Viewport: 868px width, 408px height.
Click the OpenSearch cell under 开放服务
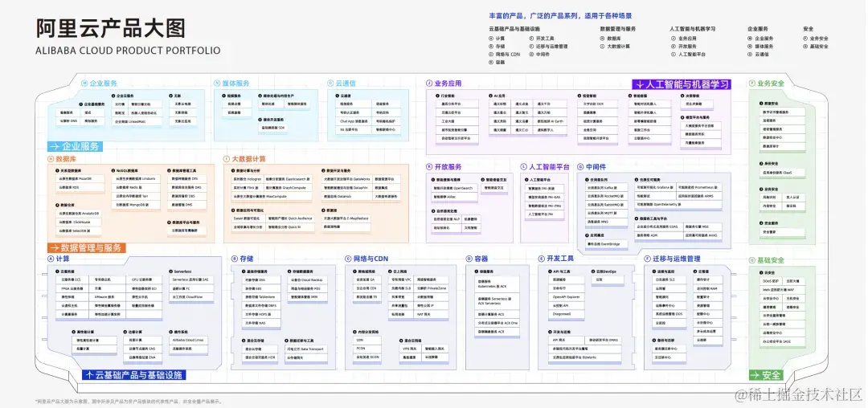pyautogui.click(x=452, y=188)
